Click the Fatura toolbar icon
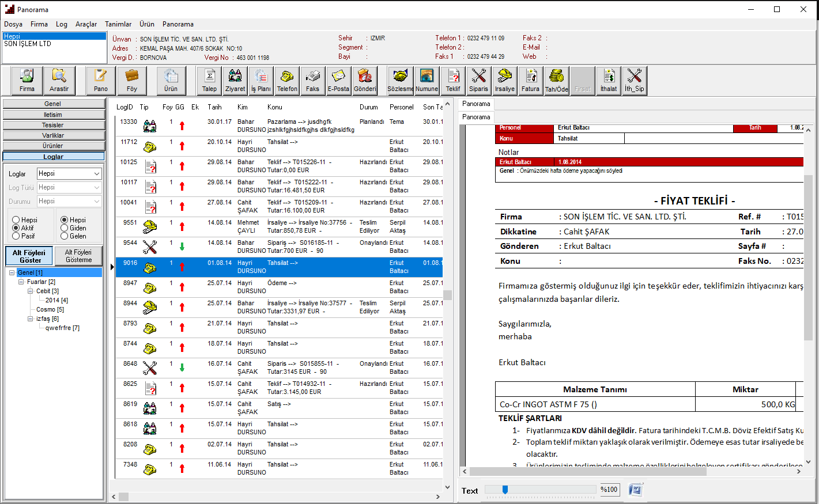The height and width of the screenshot is (504, 819). (530, 81)
